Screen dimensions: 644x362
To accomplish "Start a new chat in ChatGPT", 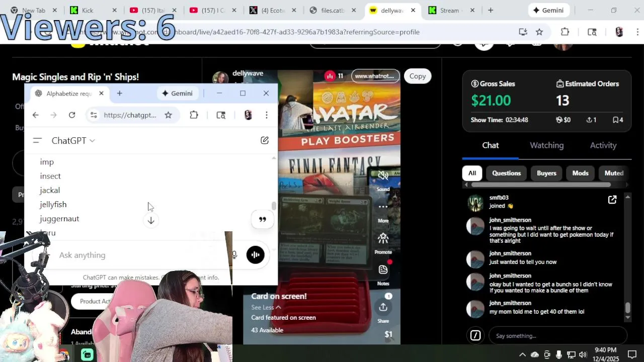I will pyautogui.click(x=264, y=140).
